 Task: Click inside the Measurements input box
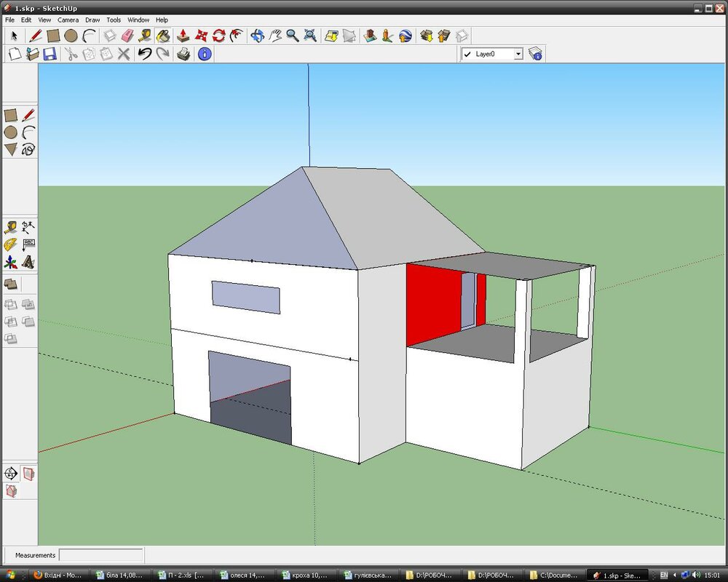100,555
